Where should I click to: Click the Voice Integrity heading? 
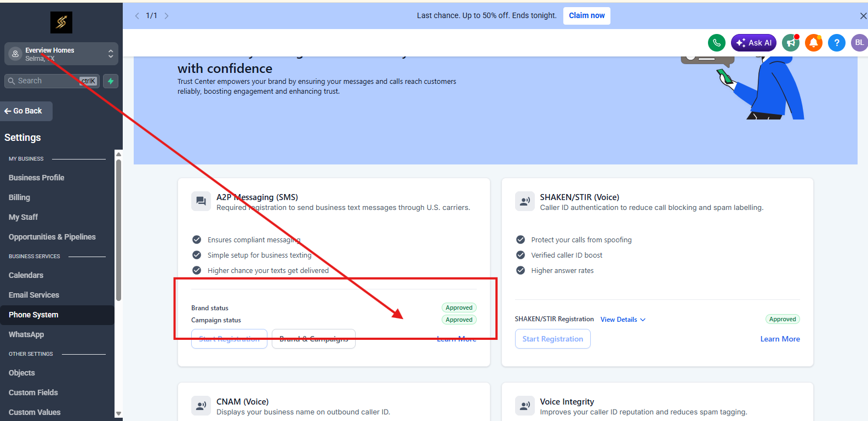point(567,402)
